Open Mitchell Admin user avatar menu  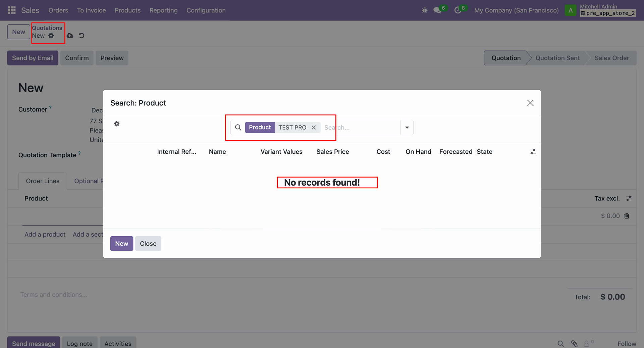pyautogui.click(x=570, y=10)
